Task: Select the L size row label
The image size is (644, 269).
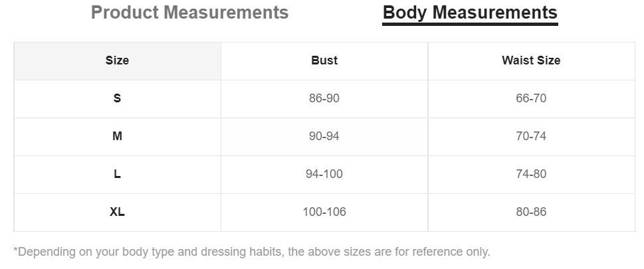Action: click(x=117, y=174)
